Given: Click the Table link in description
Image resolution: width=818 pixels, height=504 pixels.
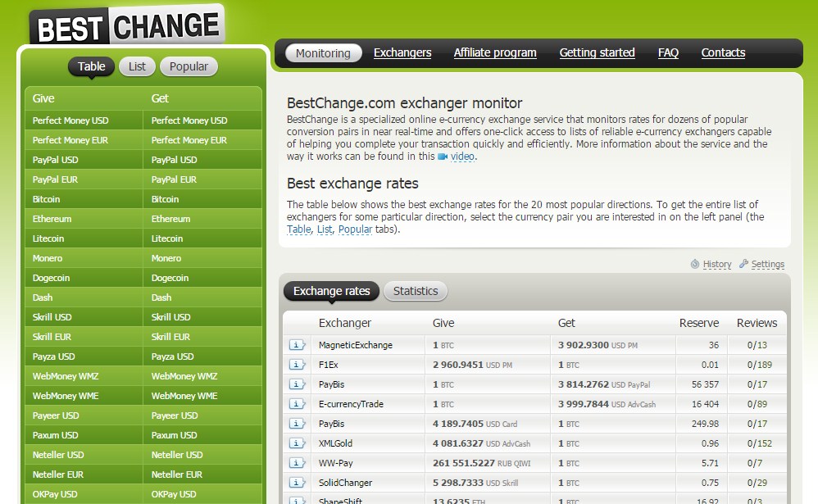Looking at the screenshot, I should [x=299, y=229].
